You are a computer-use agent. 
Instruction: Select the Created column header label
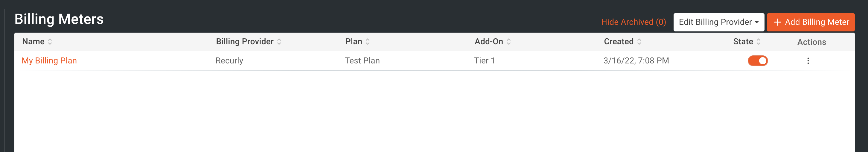pyautogui.click(x=619, y=42)
